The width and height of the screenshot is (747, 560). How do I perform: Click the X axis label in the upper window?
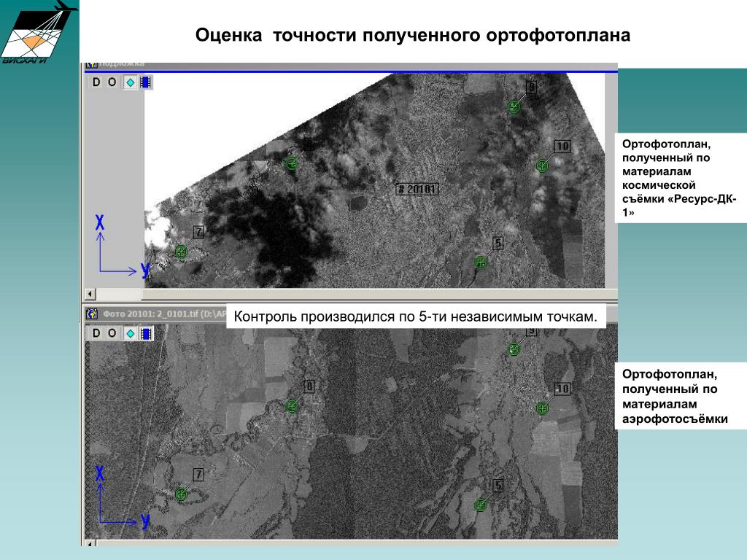click(99, 222)
